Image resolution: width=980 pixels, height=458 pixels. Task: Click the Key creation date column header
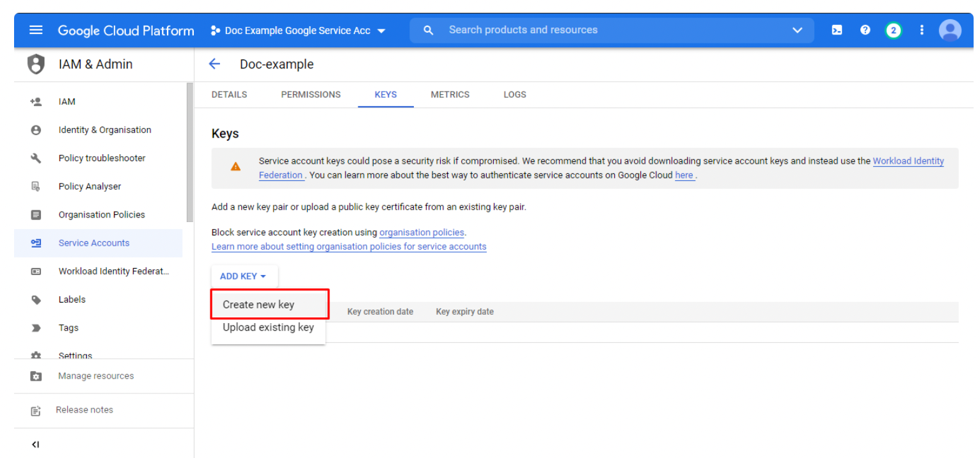point(380,312)
